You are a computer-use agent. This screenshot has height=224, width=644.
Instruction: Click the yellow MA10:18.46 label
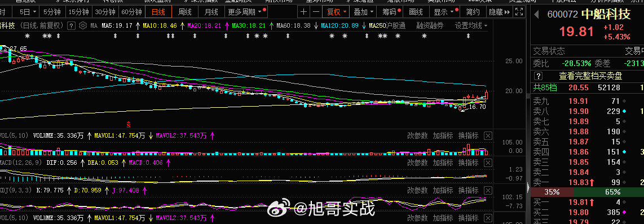coord(160,26)
